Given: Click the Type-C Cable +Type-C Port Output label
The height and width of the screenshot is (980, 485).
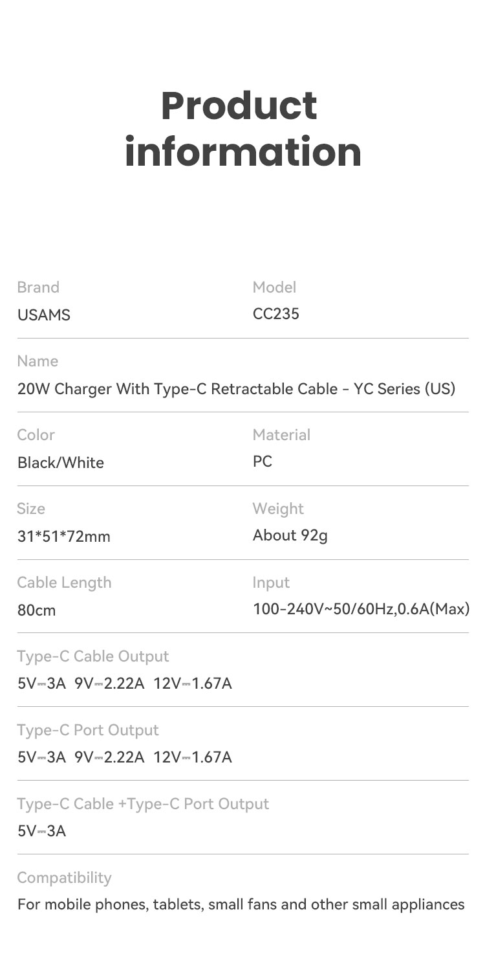Looking at the screenshot, I should (x=143, y=804).
